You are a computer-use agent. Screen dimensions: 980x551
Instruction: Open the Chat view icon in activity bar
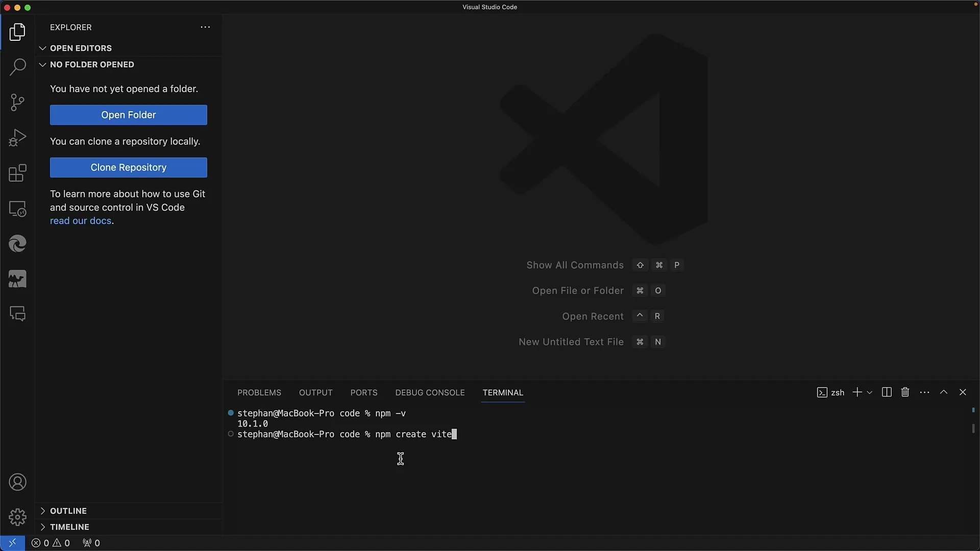[17, 314]
